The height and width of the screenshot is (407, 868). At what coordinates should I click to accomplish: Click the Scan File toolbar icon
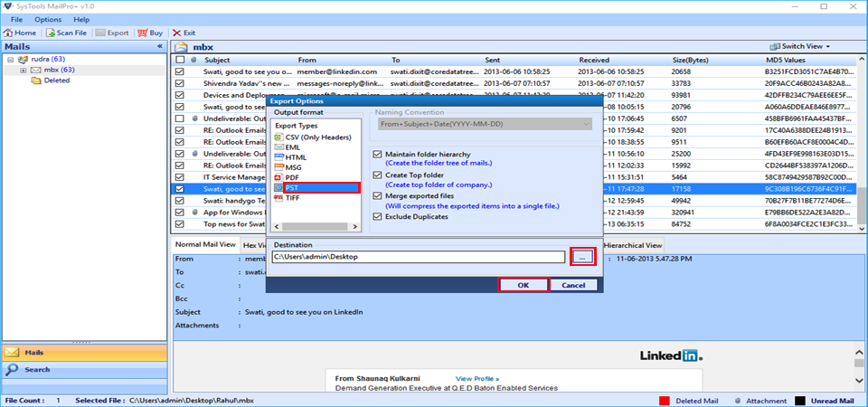tap(51, 33)
